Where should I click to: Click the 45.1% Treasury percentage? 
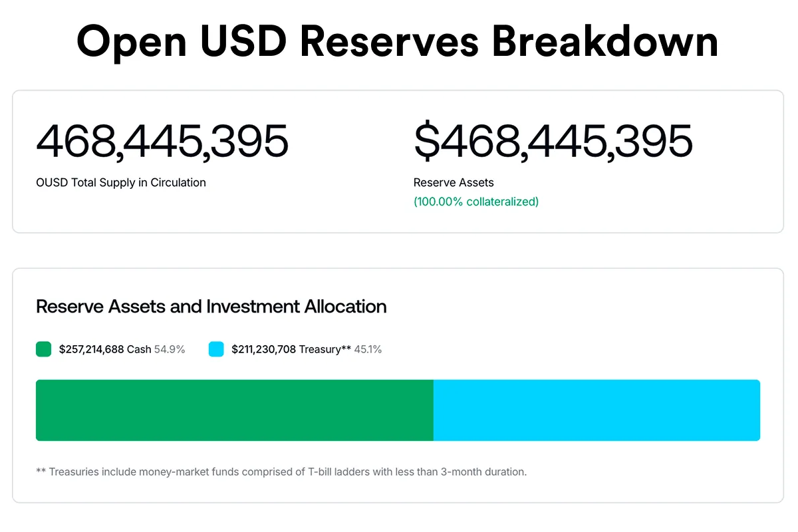point(368,349)
